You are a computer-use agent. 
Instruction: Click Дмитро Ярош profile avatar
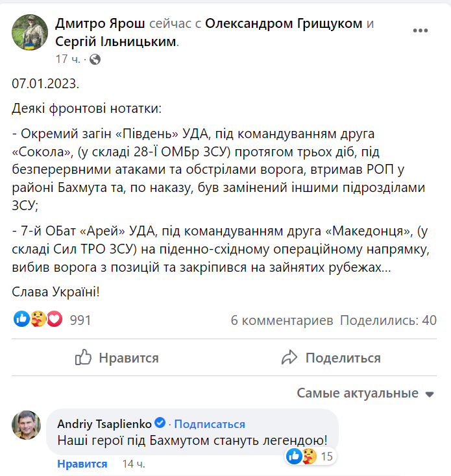click(30, 32)
